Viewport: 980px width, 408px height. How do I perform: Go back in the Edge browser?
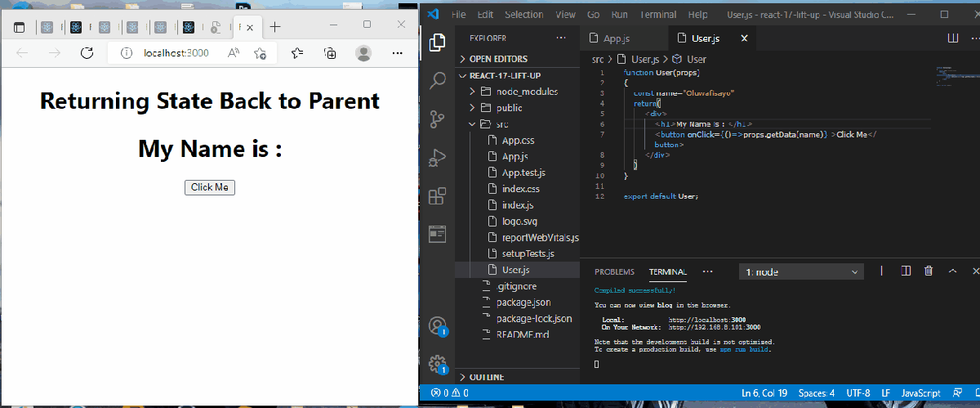22,53
